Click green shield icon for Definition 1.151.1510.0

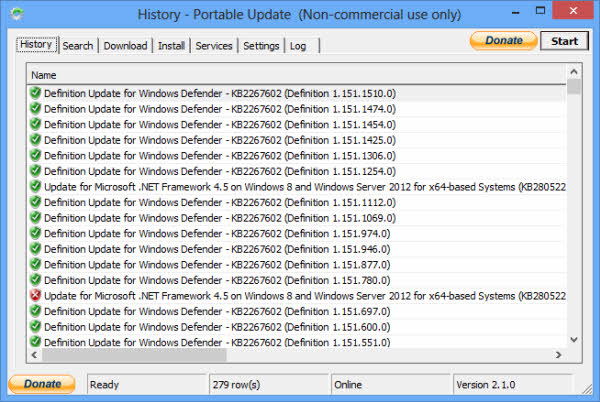pyautogui.click(x=35, y=93)
